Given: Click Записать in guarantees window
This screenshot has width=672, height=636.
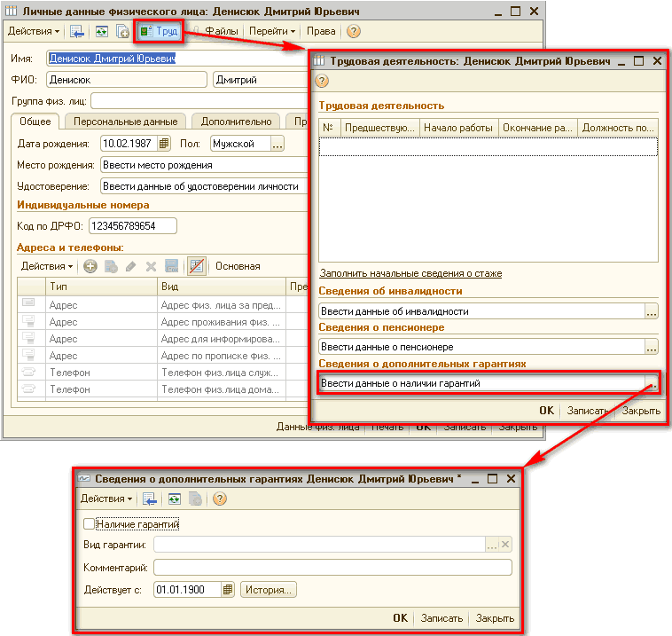Looking at the screenshot, I should (441, 619).
